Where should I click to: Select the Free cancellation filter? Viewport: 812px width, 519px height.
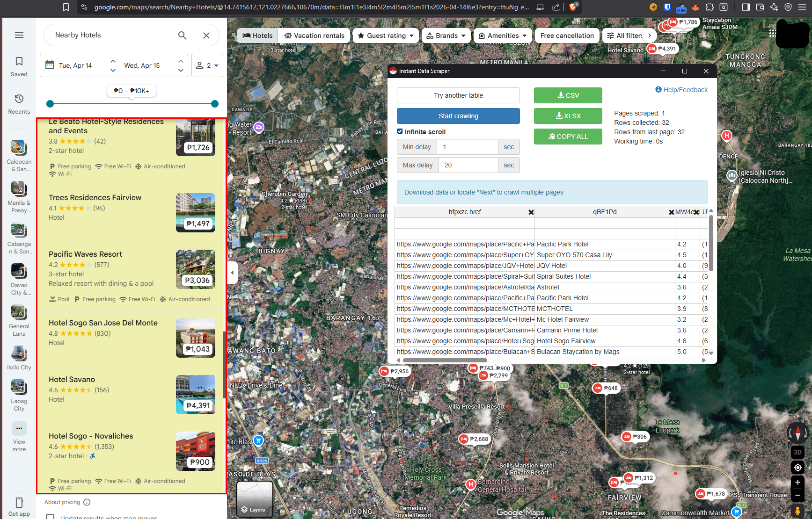[567, 35]
